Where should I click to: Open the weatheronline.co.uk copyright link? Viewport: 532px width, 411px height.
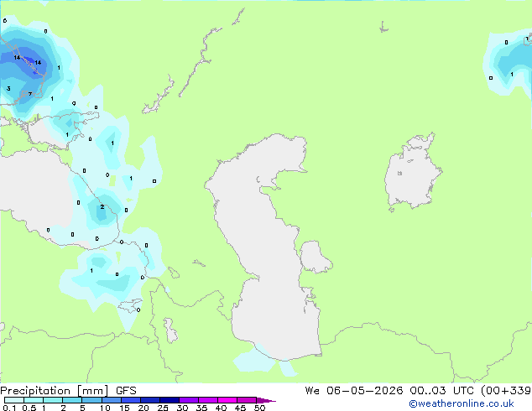(462, 403)
